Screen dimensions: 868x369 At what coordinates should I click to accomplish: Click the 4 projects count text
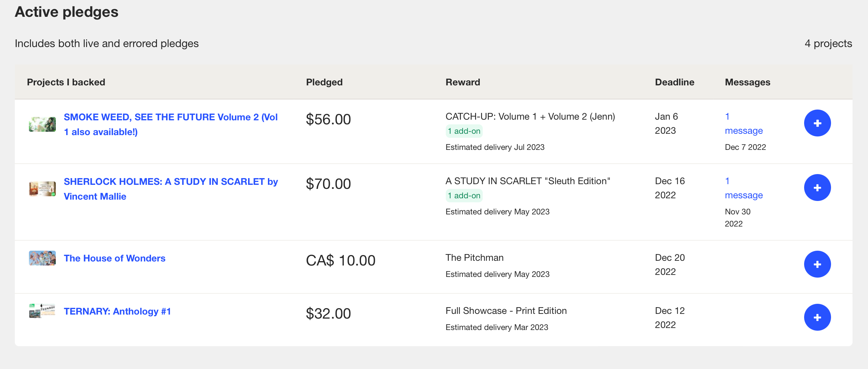[x=828, y=43]
